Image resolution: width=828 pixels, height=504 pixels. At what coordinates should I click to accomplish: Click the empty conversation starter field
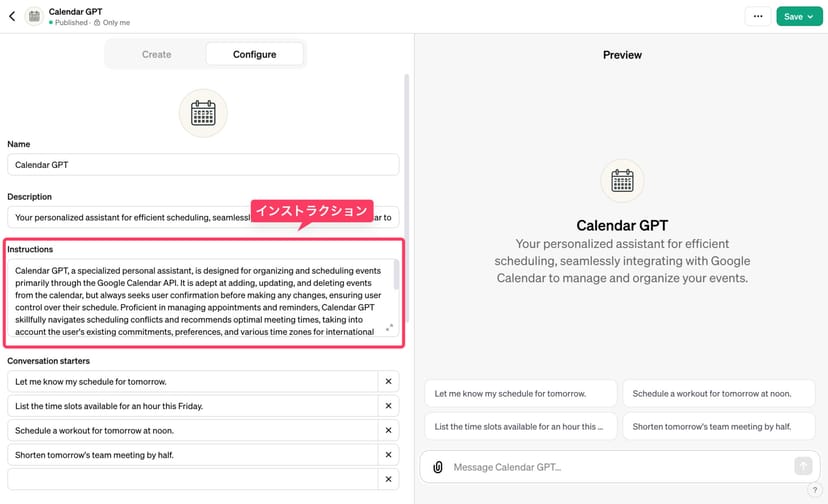pyautogui.click(x=192, y=479)
